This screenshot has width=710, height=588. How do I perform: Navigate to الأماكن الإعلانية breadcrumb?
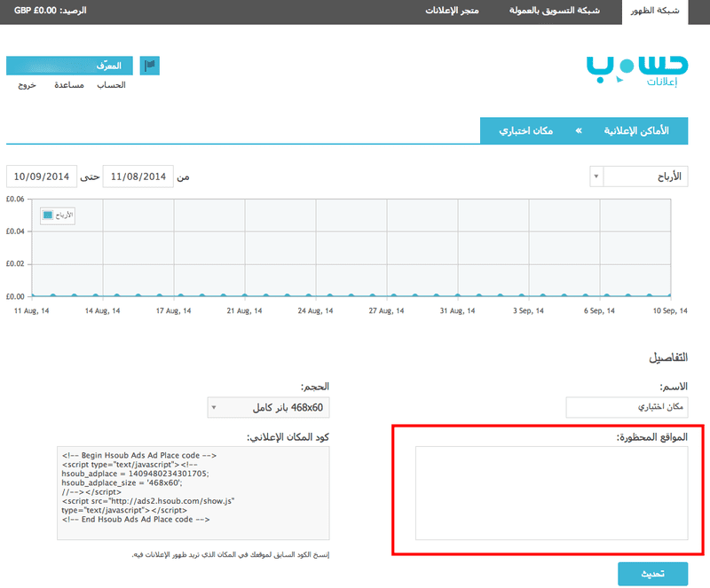point(636,131)
